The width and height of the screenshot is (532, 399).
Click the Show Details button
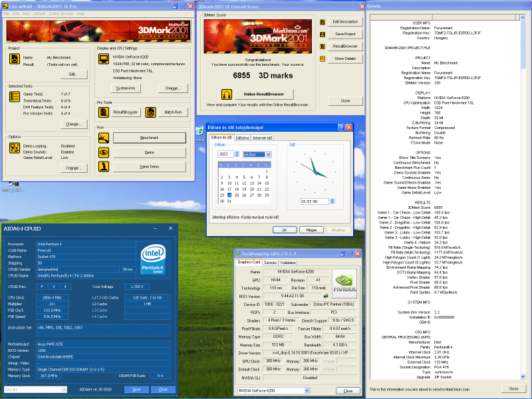(x=345, y=59)
